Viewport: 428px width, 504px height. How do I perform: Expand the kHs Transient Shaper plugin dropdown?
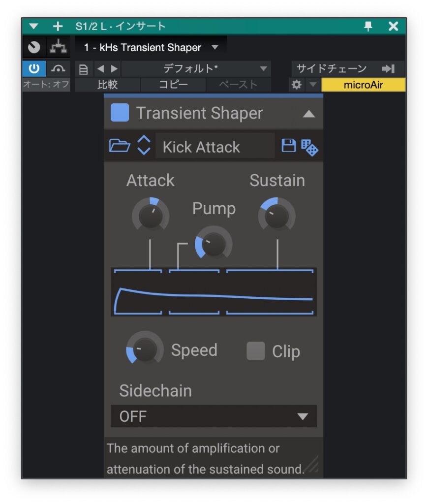215,48
